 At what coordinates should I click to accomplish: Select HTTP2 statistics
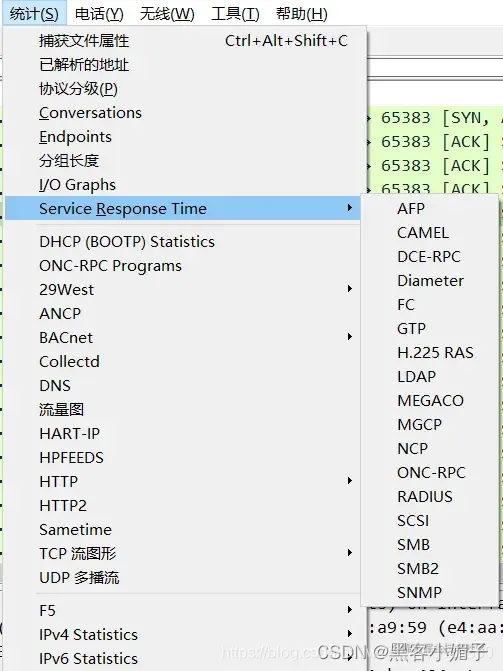click(x=183, y=505)
